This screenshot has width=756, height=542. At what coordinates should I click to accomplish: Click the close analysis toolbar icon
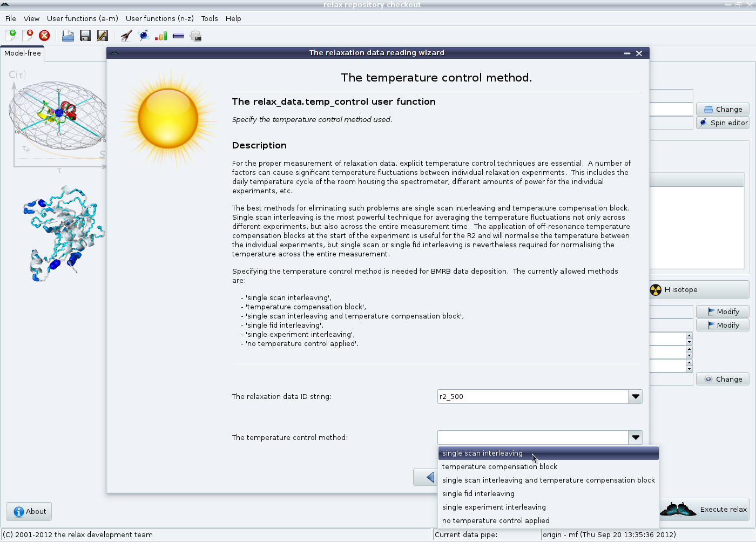[x=28, y=36]
